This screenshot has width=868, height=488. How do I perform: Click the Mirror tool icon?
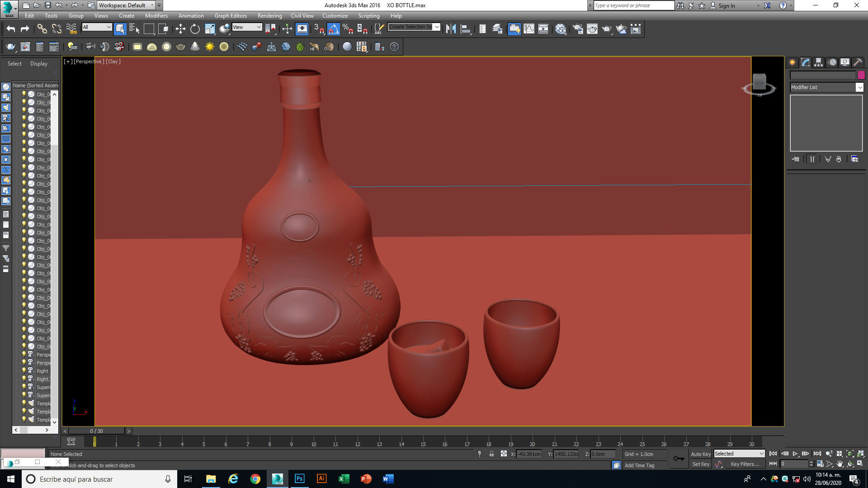451,29
